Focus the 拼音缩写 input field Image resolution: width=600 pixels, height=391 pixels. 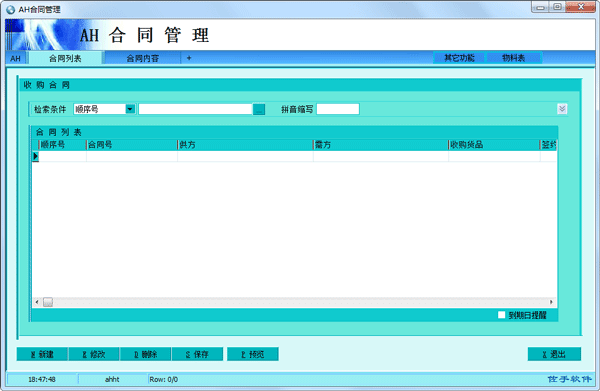pyautogui.click(x=338, y=109)
